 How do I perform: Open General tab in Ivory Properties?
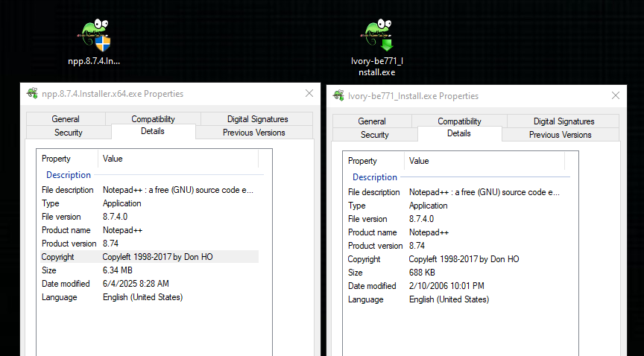(372, 121)
